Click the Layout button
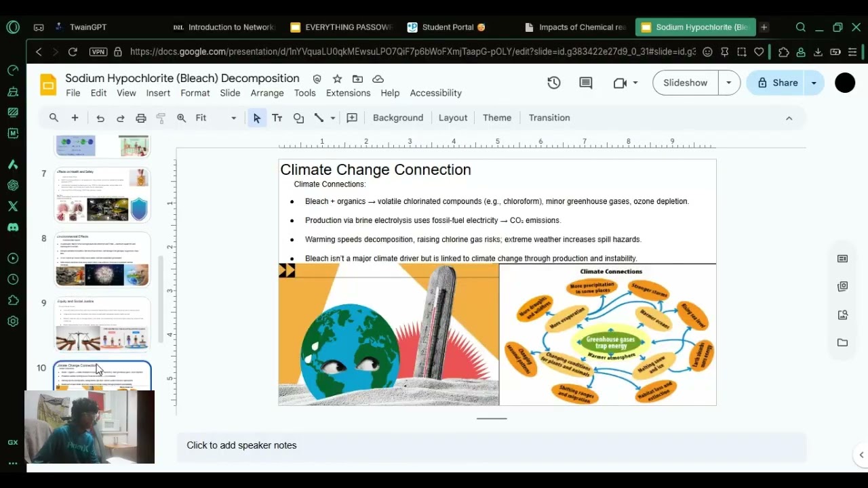Screen dimensions: 868x488 point(453,118)
